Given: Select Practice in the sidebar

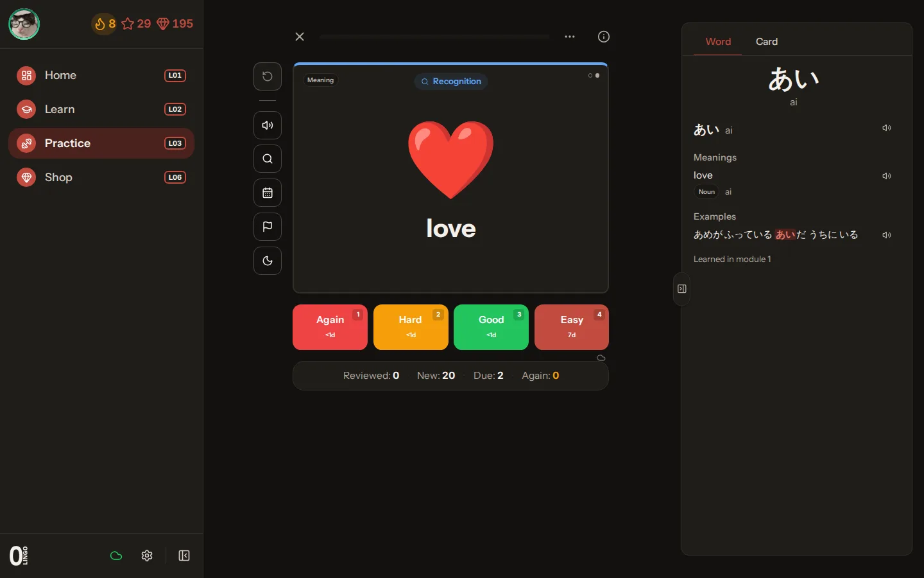Looking at the screenshot, I should pos(101,143).
